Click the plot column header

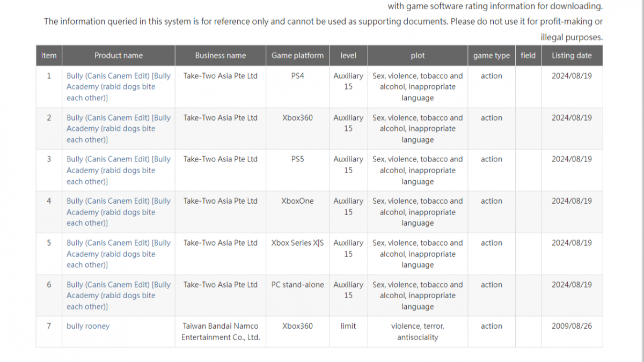[418, 55]
